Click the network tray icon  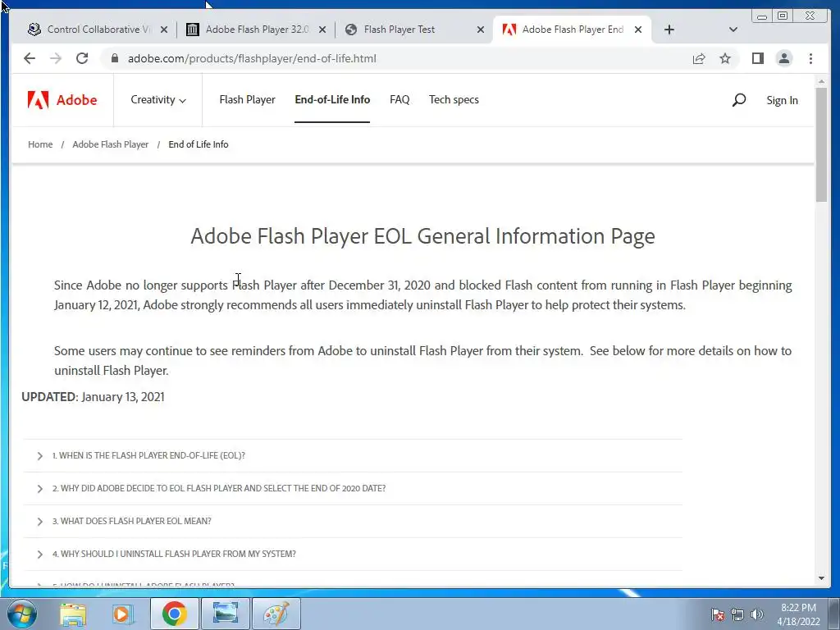[x=737, y=614]
